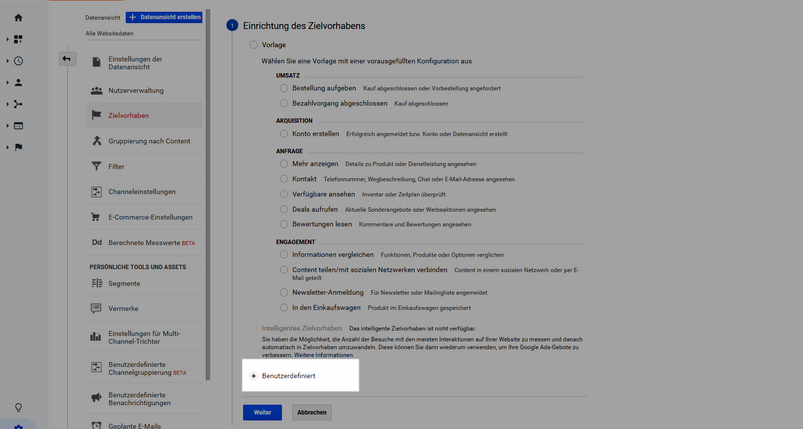Viewport: 803px width, 429px height.
Task: Select the Bezahlvorgang abgeschlossen option
Action: click(284, 103)
